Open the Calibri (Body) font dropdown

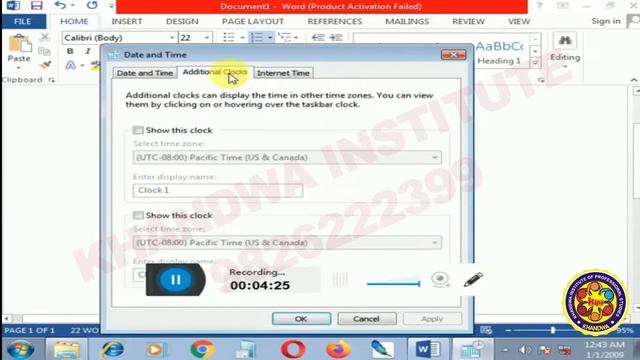pos(172,38)
